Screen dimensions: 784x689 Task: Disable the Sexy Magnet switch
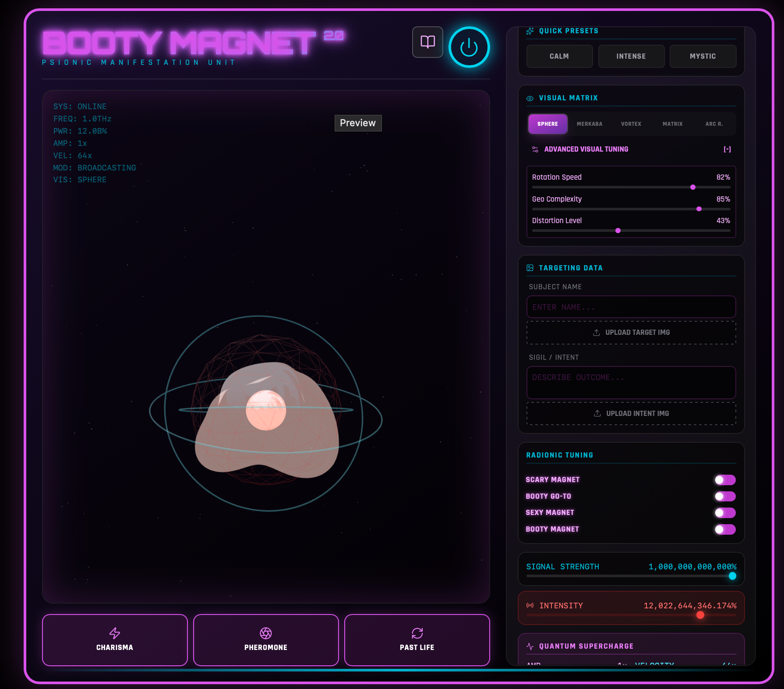pyautogui.click(x=725, y=513)
